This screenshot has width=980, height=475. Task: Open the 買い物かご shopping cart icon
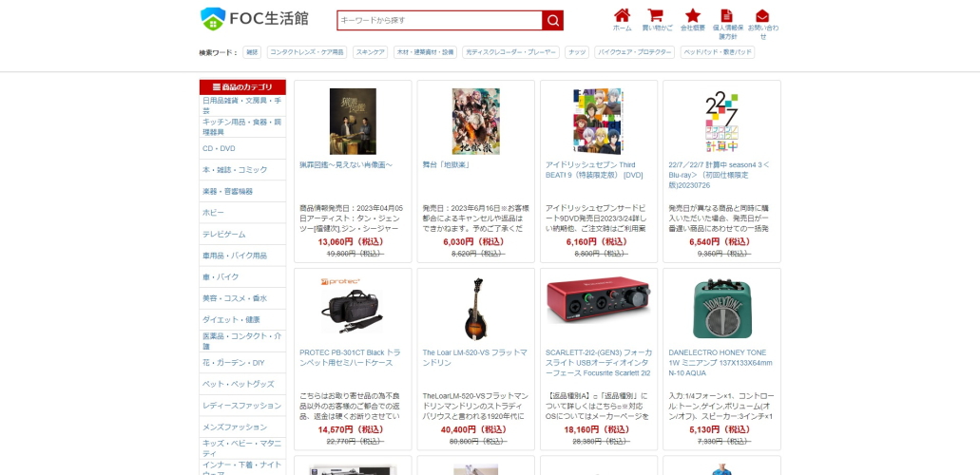pos(655,15)
